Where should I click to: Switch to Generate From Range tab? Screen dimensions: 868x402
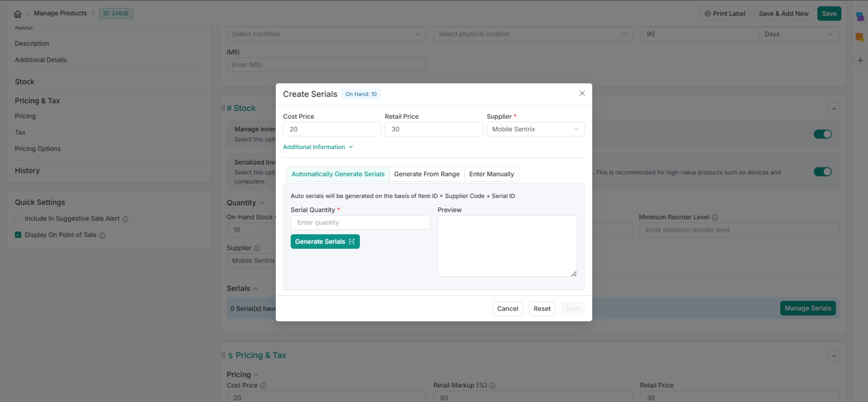click(427, 174)
